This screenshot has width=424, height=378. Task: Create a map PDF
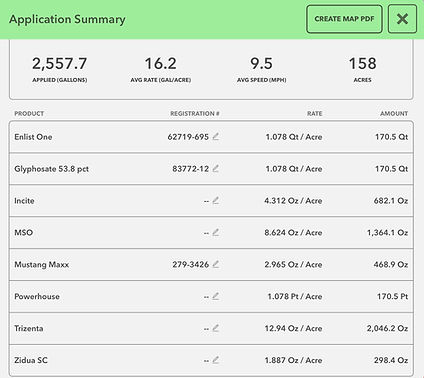(344, 19)
